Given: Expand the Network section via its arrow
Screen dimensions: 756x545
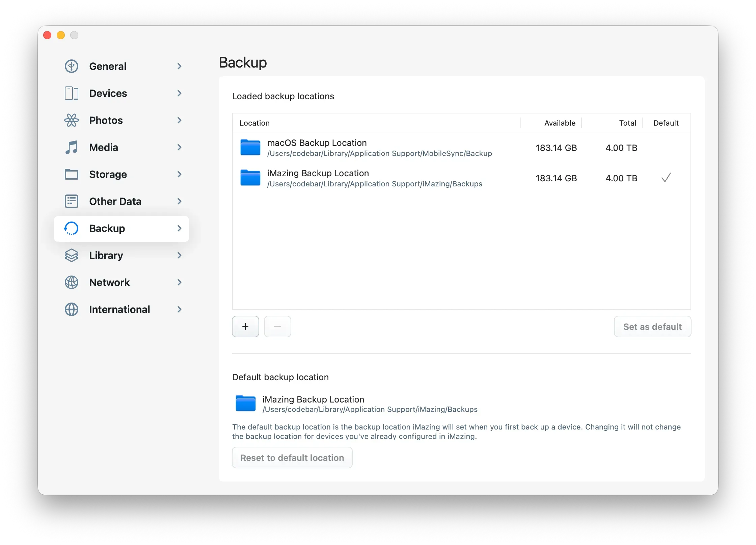Looking at the screenshot, I should click(179, 282).
